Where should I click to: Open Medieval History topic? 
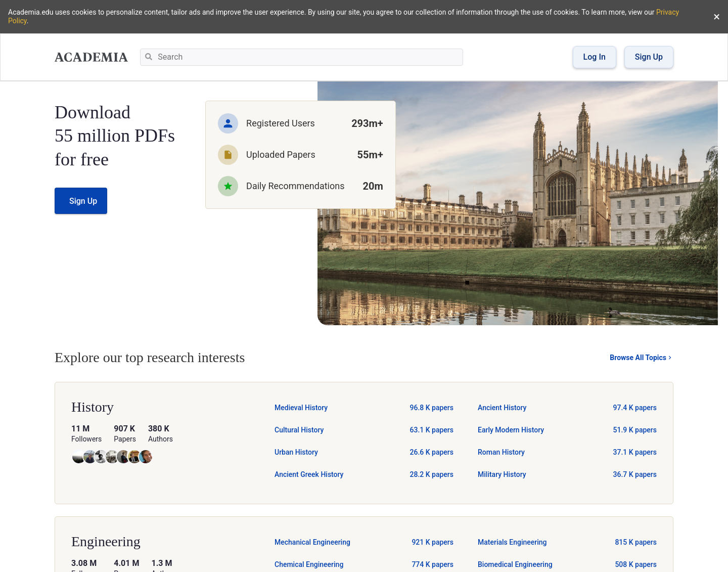point(301,408)
